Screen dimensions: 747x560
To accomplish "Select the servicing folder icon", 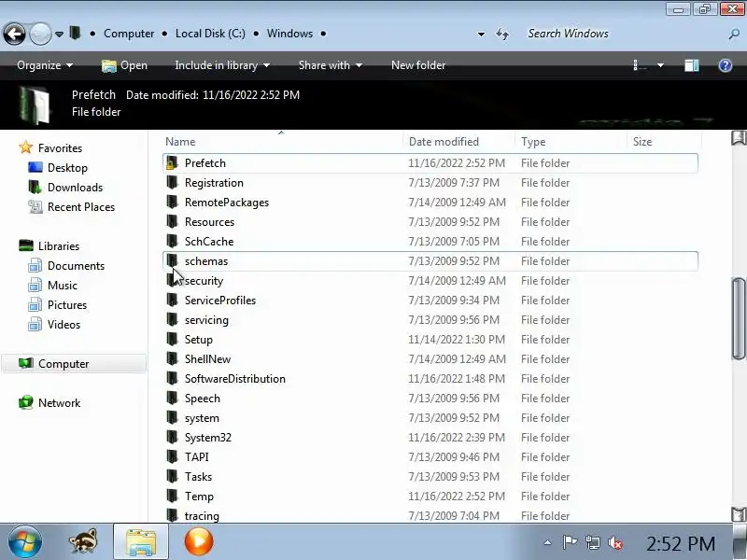I will pyautogui.click(x=172, y=319).
